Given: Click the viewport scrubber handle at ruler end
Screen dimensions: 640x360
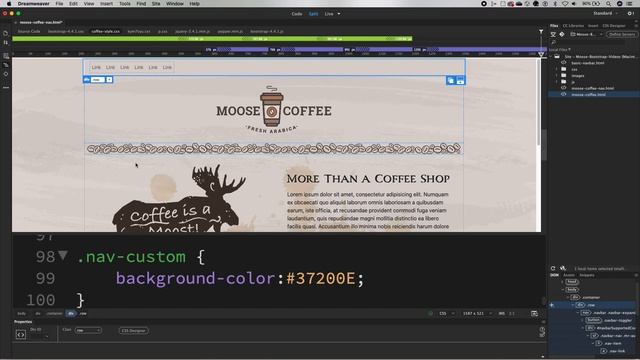Looking at the screenshot, I should (x=541, y=54).
